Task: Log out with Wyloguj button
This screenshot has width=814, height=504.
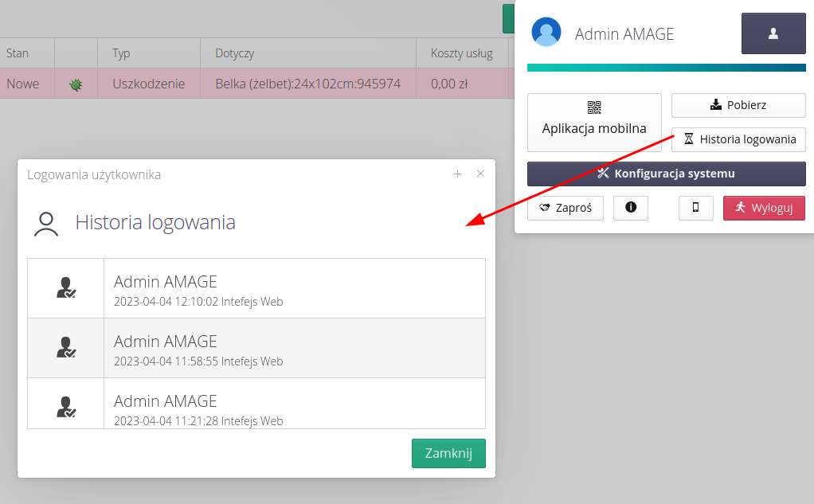Action: (x=763, y=208)
